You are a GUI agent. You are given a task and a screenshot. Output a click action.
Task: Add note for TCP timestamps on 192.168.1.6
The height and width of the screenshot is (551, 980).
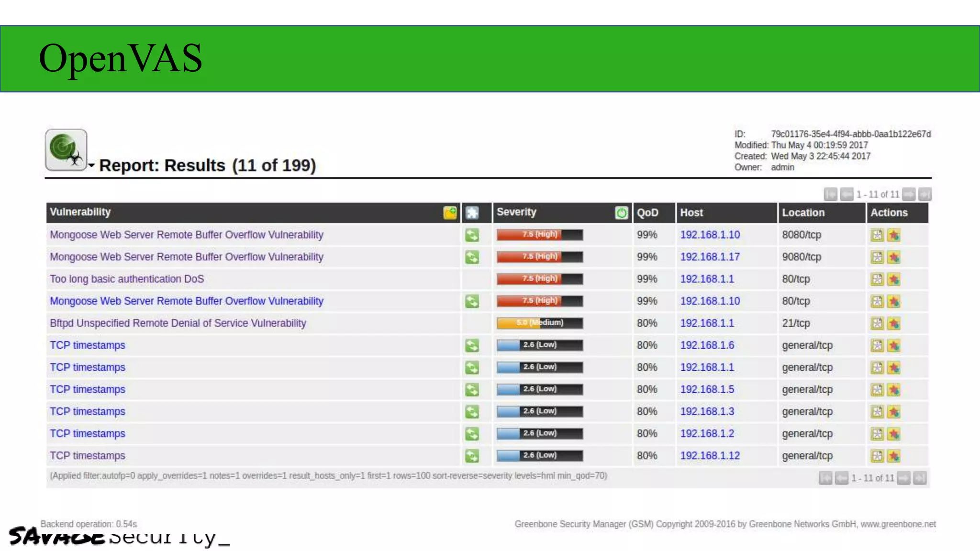pyautogui.click(x=877, y=345)
